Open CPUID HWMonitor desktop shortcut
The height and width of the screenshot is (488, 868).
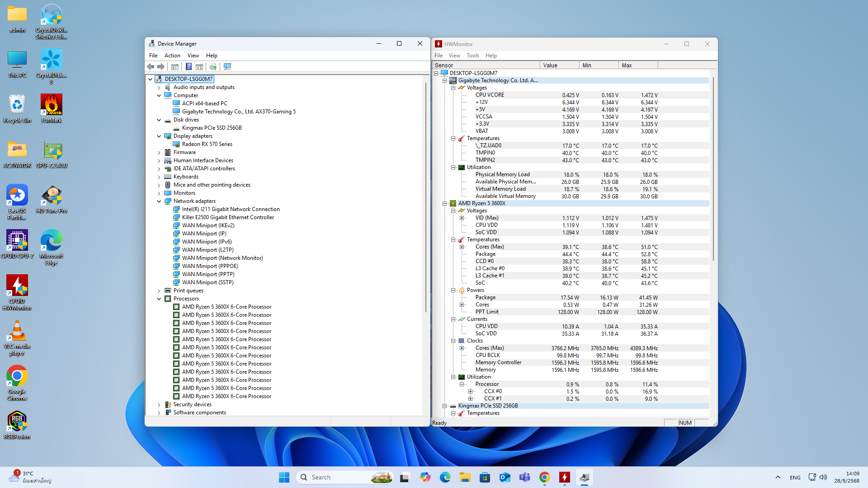tap(17, 292)
